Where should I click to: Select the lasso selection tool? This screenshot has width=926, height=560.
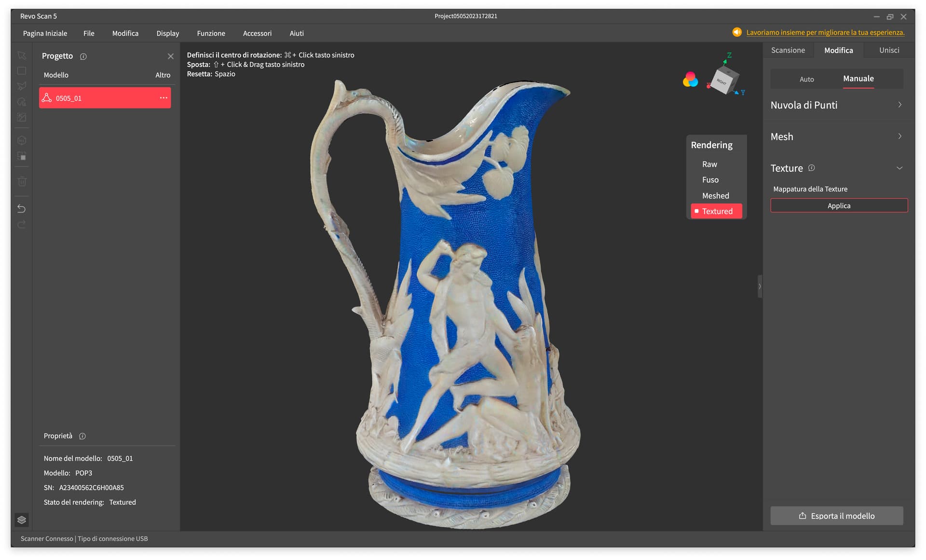22,102
